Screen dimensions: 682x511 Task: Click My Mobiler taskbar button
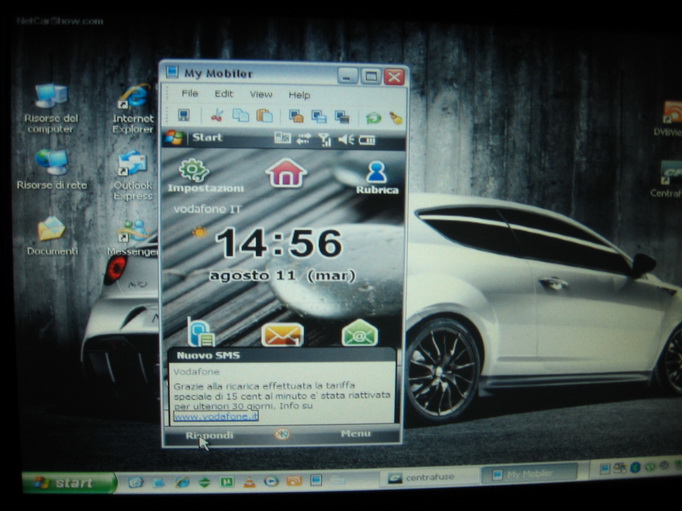(530, 474)
